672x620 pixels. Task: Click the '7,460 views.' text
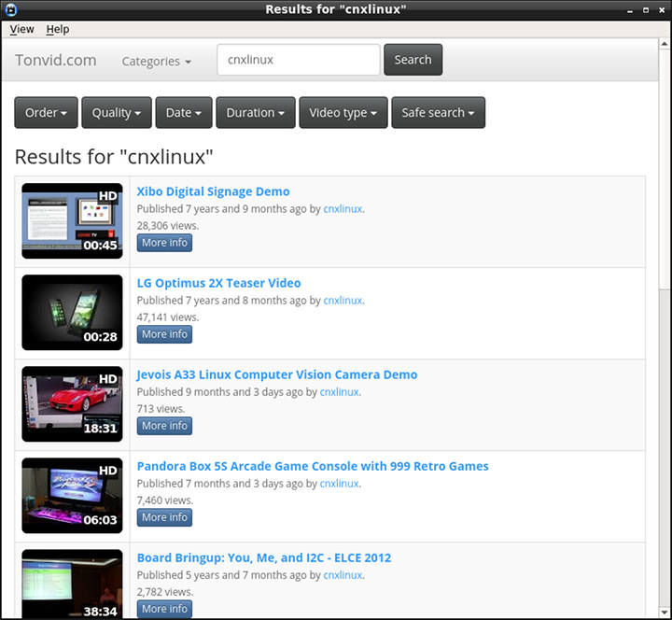tap(165, 500)
